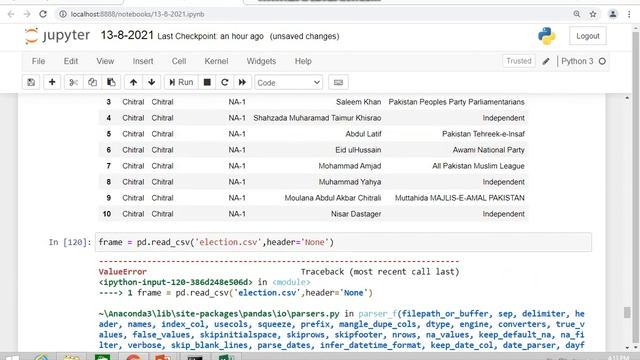Click the scrollbar up arrow
This screenshot has width=640, height=360.
[x=627, y=98]
